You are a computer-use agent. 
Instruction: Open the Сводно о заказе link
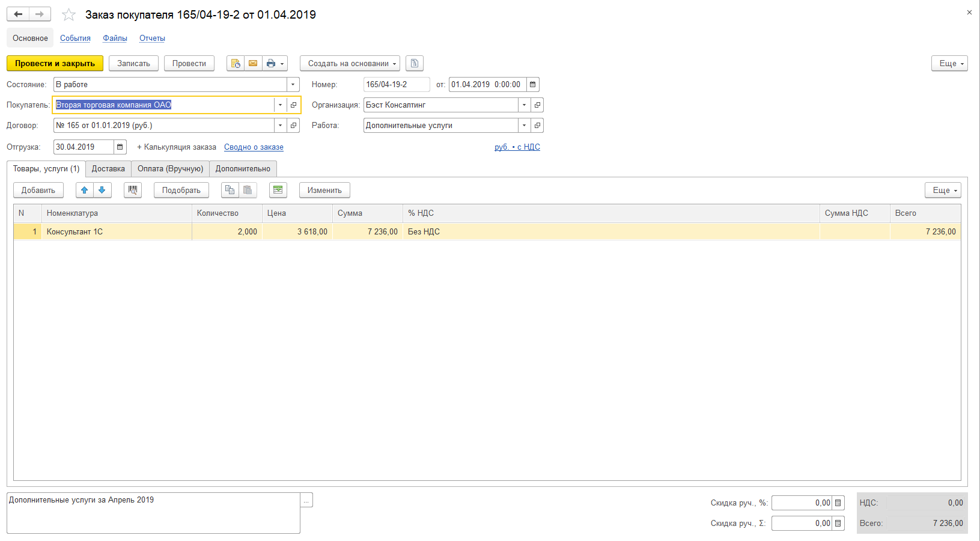tap(254, 147)
